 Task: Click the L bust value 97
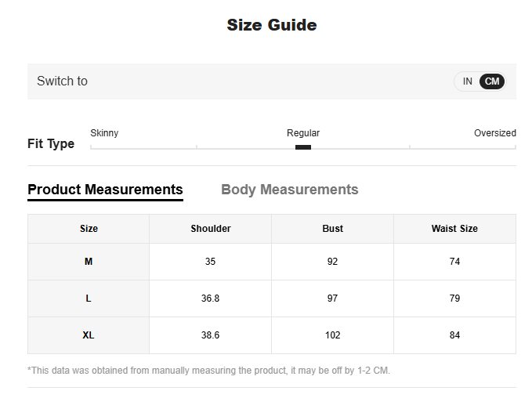coord(332,298)
